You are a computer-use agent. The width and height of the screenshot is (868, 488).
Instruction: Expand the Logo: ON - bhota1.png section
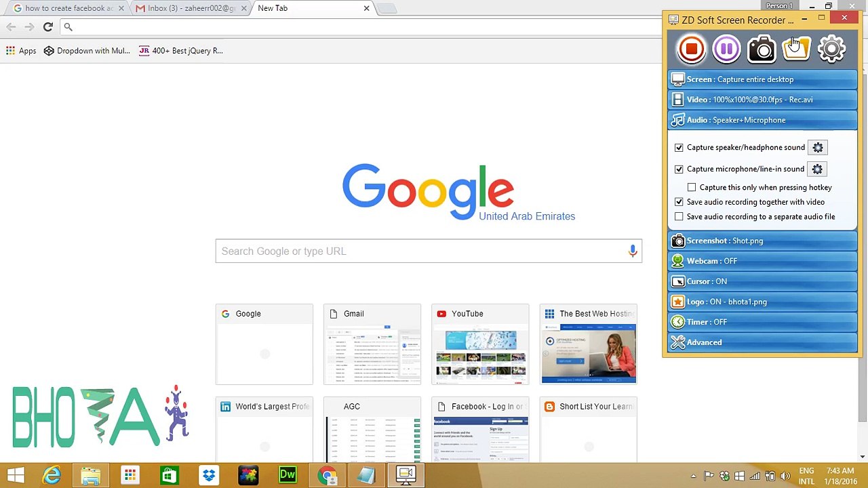(x=763, y=302)
